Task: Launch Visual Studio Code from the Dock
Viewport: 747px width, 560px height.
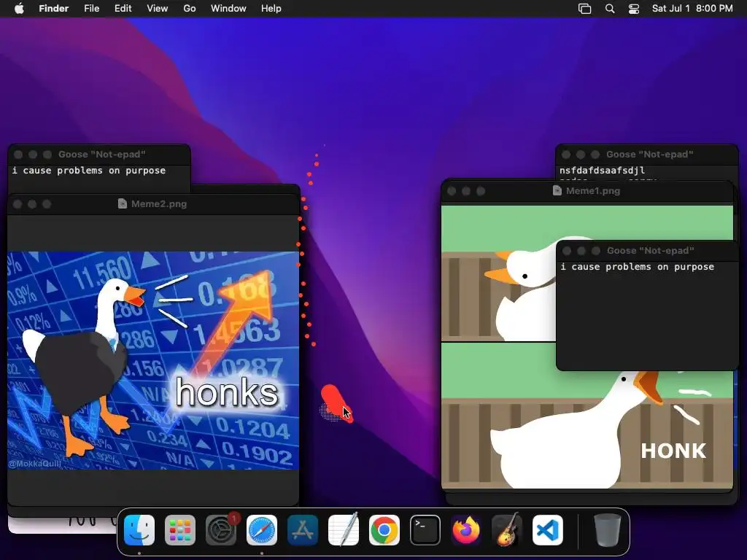Action: click(547, 530)
